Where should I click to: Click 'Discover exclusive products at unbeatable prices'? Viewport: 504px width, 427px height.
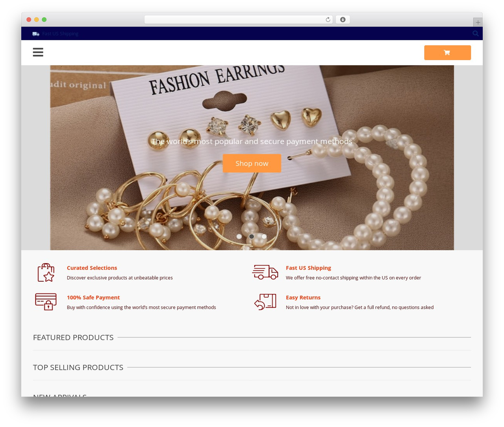pyautogui.click(x=120, y=278)
